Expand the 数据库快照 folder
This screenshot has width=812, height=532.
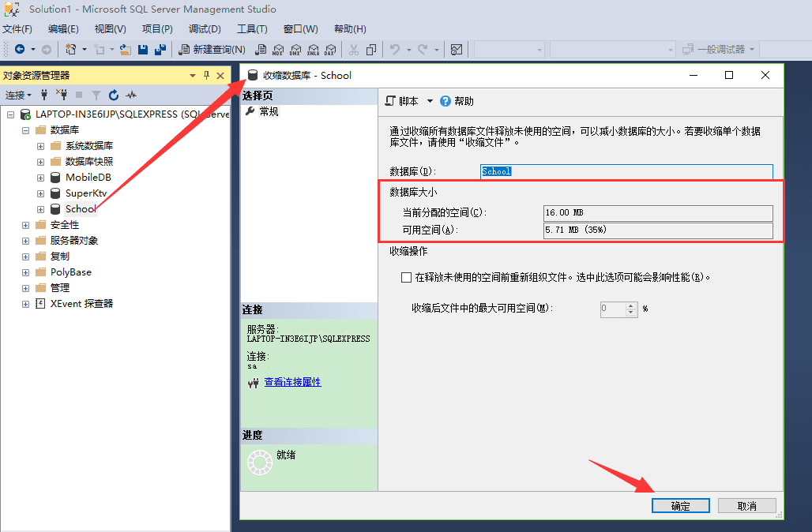click(x=40, y=162)
